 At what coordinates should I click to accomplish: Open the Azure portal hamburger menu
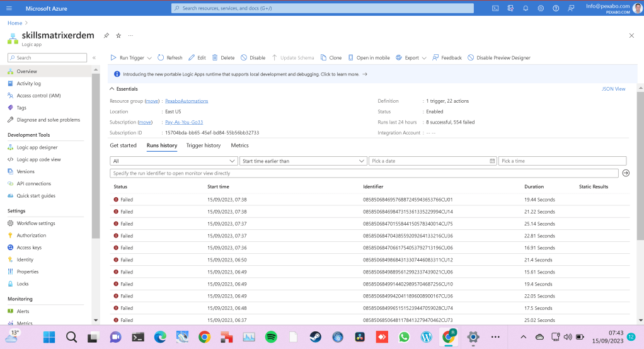(x=9, y=8)
